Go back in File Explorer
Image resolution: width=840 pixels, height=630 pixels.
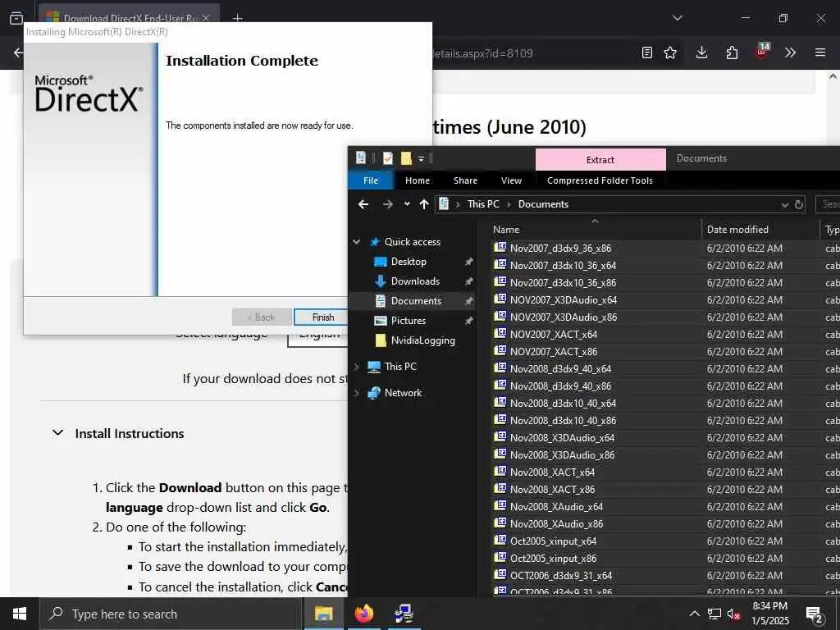tap(363, 204)
